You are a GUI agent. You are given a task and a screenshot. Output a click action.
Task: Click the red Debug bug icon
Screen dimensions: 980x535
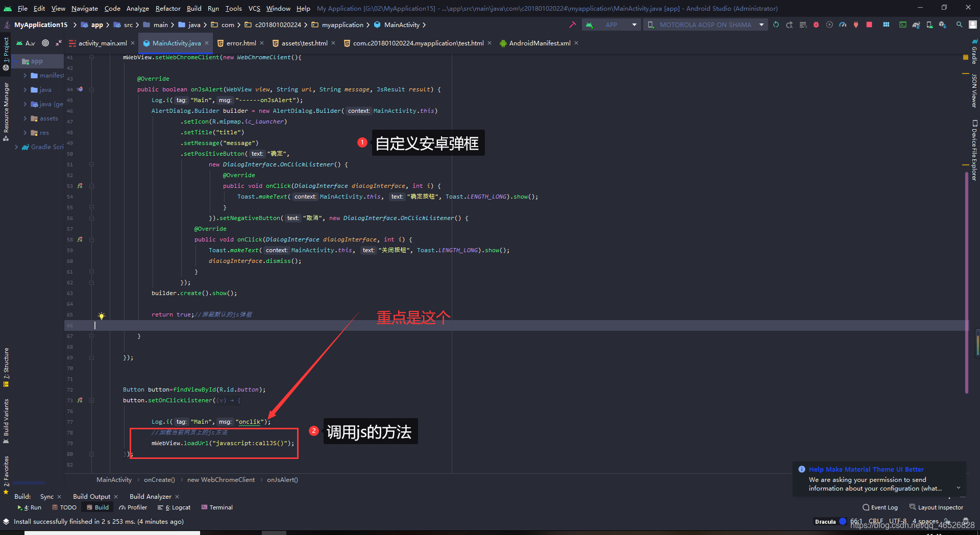816,25
